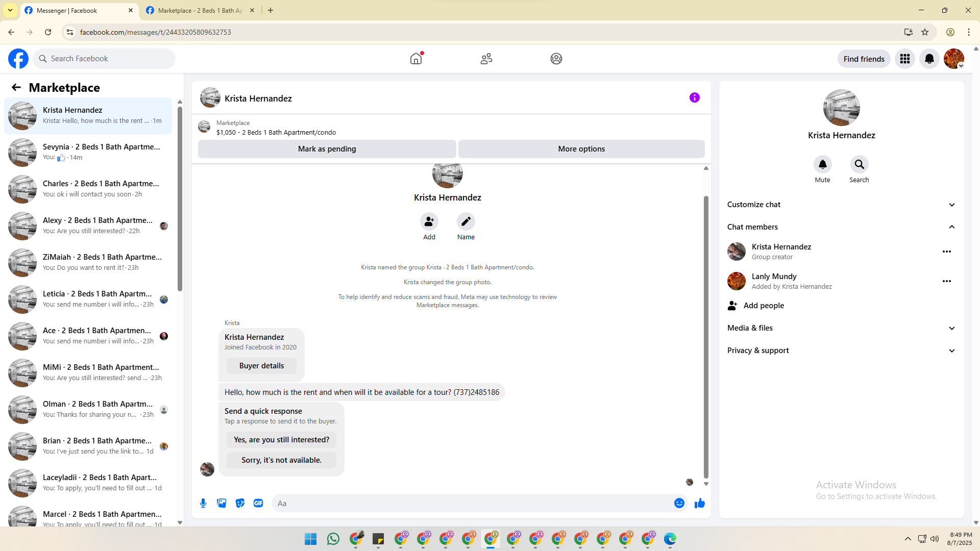Send quick reply "Sorry, it's not available."

tap(281, 460)
